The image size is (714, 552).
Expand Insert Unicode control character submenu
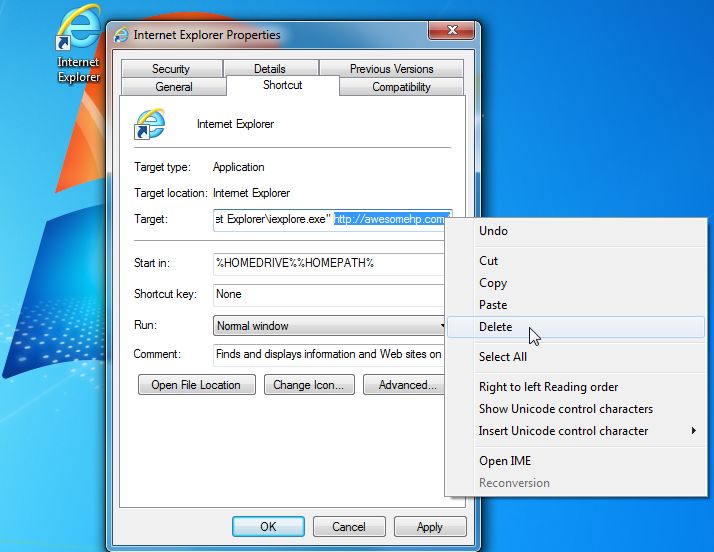tap(576, 431)
